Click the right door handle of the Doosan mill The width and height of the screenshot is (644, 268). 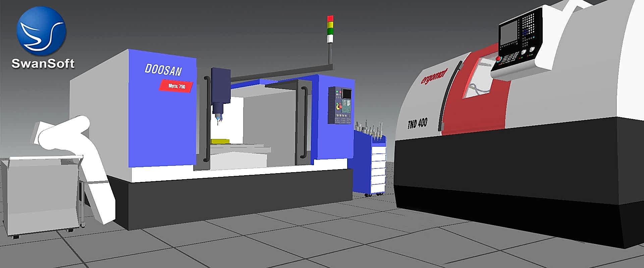pos(305,122)
